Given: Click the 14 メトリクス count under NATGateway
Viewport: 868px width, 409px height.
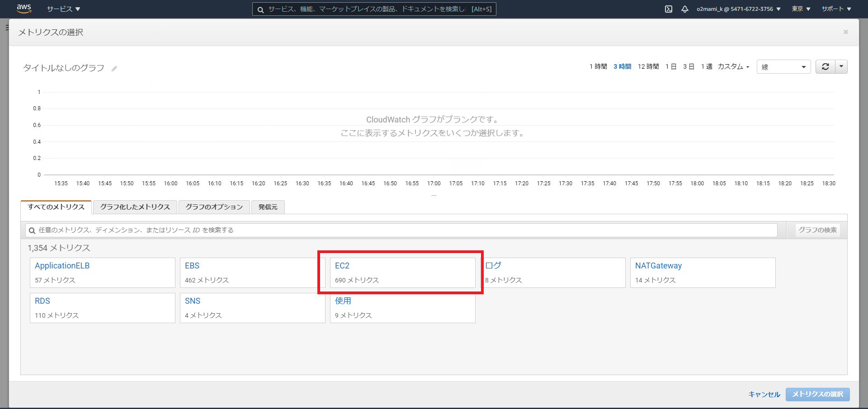Looking at the screenshot, I should (x=656, y=280).
